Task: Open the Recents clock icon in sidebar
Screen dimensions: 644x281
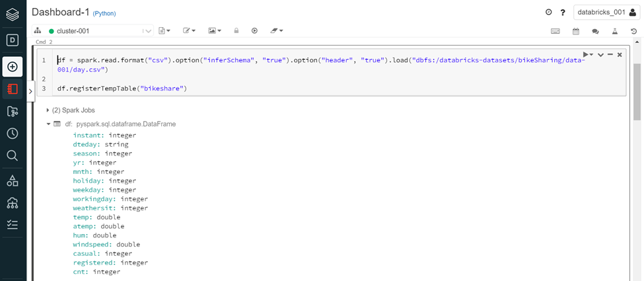Action: 13,134
